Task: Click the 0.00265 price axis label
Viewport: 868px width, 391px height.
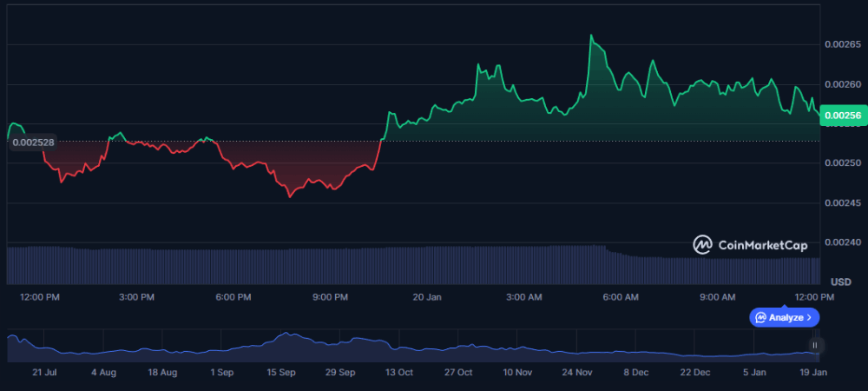Action: point(843,44)
